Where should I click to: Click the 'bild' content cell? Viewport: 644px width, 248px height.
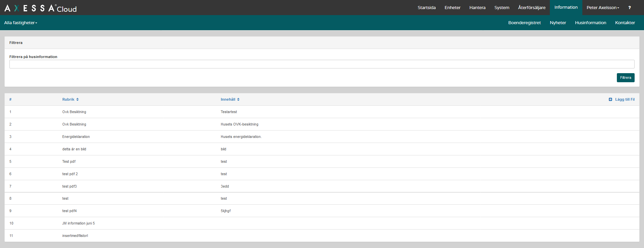coord(223,149)
